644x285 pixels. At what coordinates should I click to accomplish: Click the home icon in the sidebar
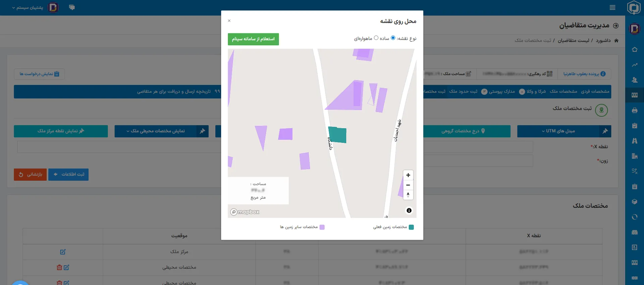tap(634, 50)
